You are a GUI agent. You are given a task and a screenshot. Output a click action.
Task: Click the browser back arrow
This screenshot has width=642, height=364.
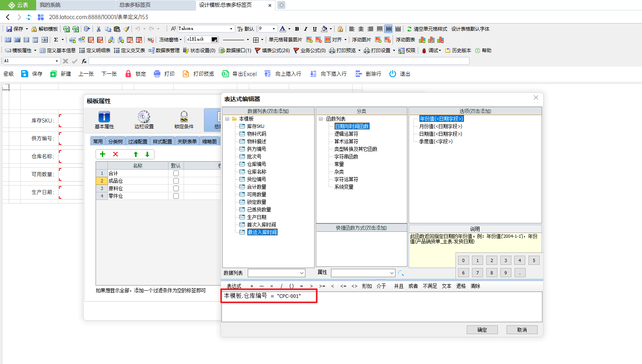[8, 17]
